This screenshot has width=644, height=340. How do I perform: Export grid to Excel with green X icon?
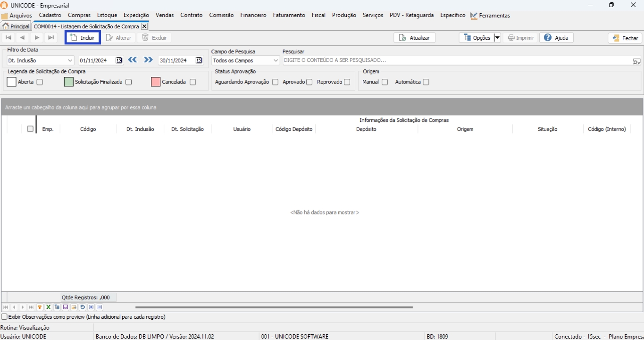tap(48, 307)
